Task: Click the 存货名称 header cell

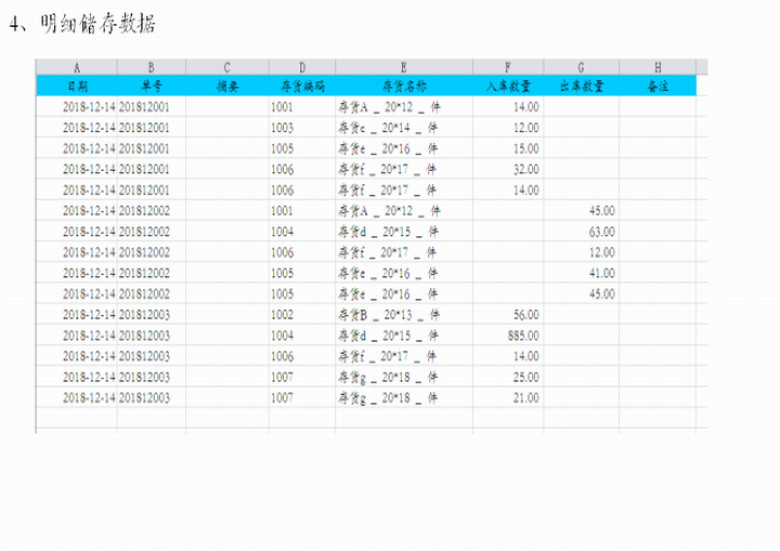Action: coord(404,86)
